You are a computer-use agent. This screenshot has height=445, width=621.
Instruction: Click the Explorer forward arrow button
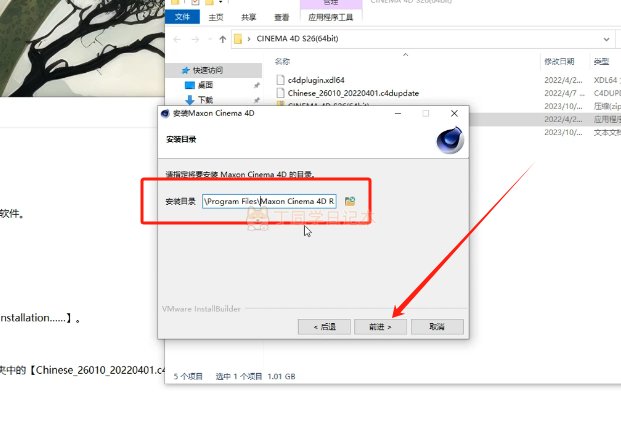[x=195, y=39]
